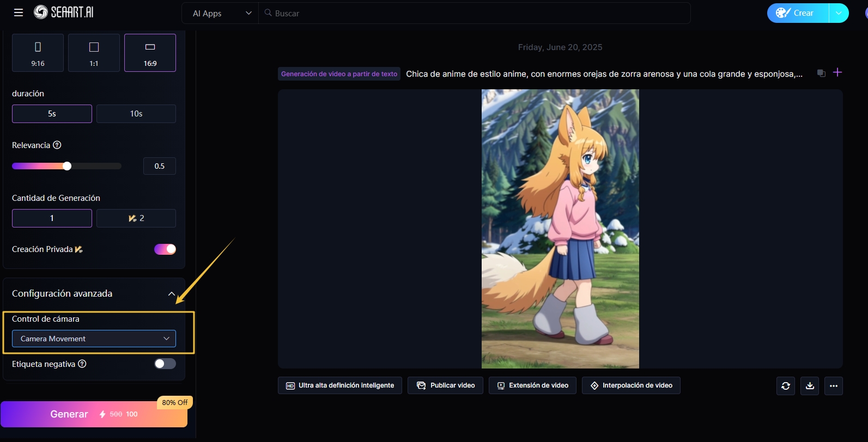Viewport: 868px width, 442px height.
Task: Click the Relevancia help icon
Action: coord(57,145)
